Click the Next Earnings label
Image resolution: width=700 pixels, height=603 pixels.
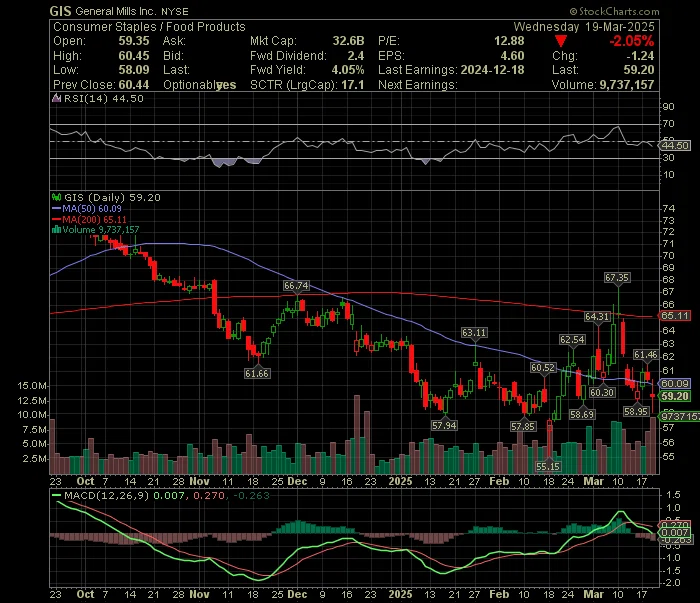click(418, 85)
